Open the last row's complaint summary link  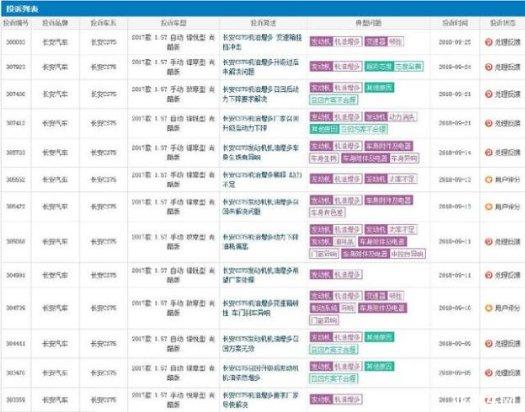[x=260, y=400]
